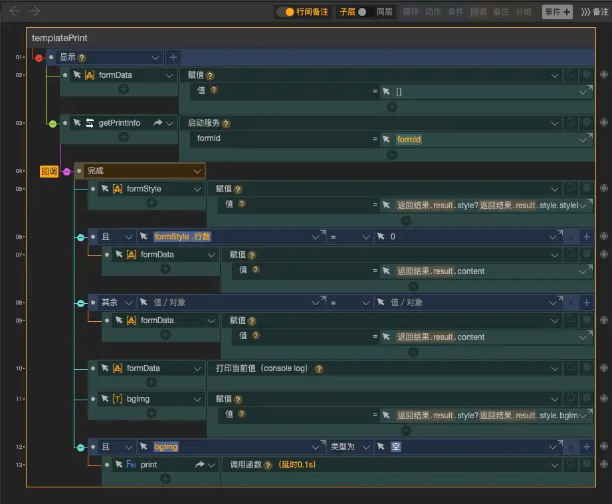612x504 pixels.
Task: Click help icon beside 赋值 on line 05
Action: point(238,189)
